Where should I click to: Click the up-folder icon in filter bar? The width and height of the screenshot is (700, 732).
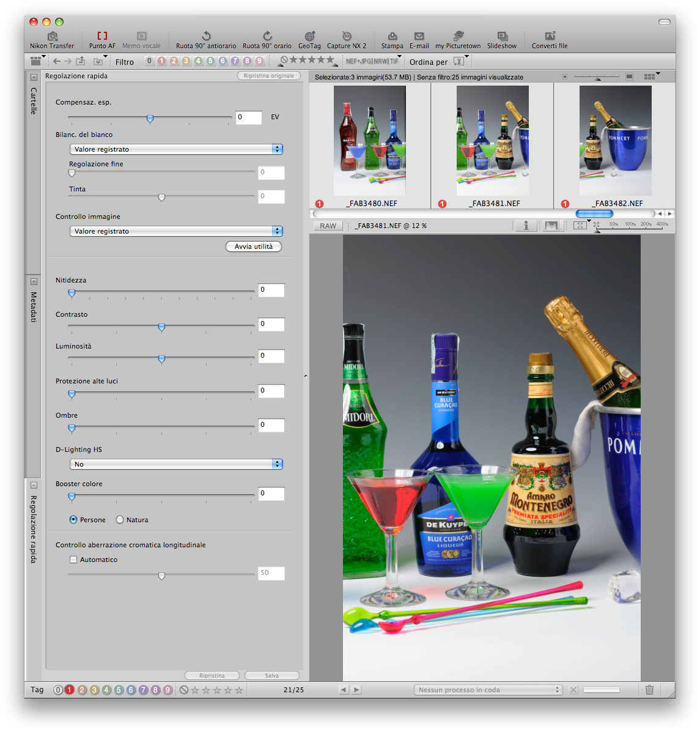point(81,61)
